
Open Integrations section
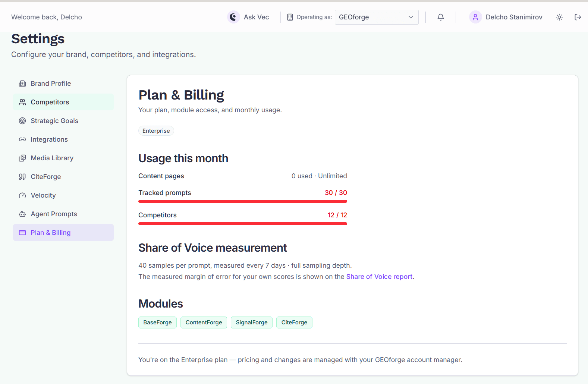63,139
